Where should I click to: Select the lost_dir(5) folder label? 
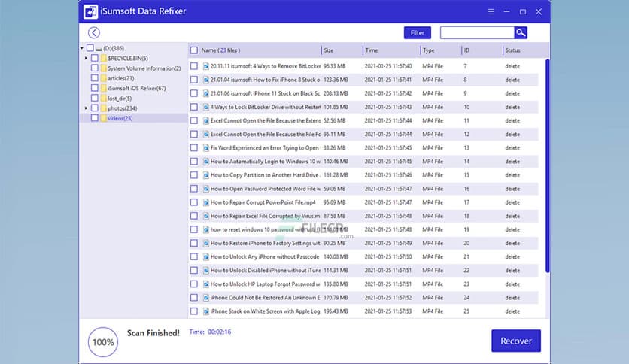120,99
